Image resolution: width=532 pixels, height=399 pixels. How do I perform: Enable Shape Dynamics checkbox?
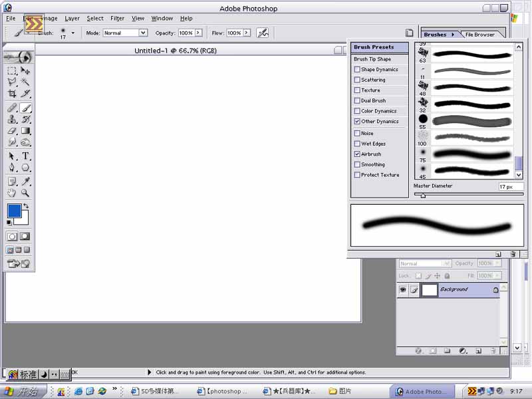click(357, 70)
